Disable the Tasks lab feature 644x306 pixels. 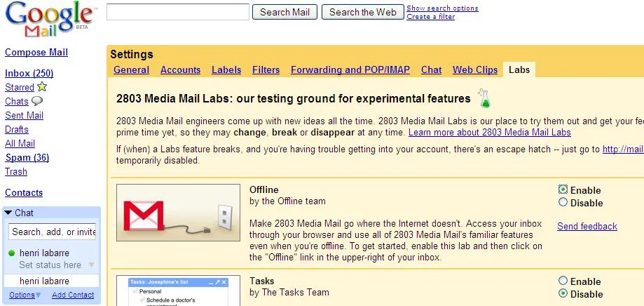(x=563, y=293)
